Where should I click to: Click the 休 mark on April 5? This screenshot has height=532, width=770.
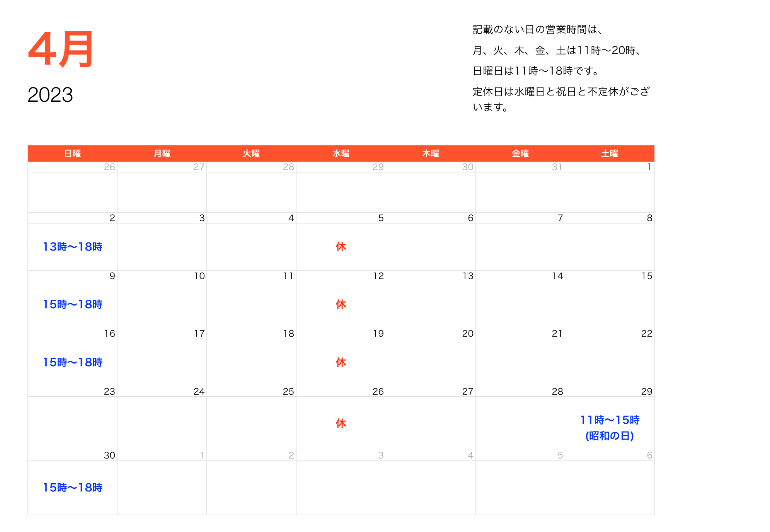341,247
